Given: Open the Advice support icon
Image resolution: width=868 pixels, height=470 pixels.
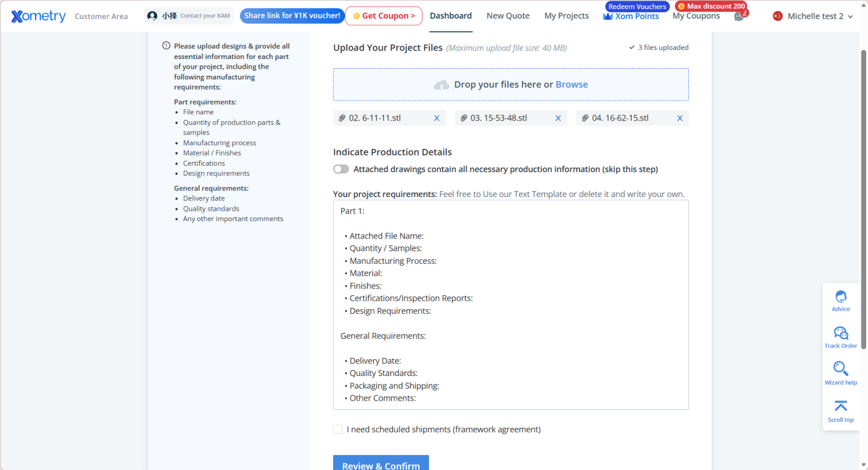Looking at the screenshot, I should 840,300.
